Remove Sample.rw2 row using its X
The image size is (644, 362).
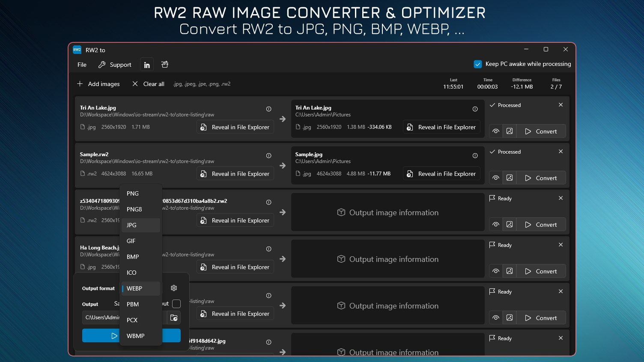[x=561, y=151]
